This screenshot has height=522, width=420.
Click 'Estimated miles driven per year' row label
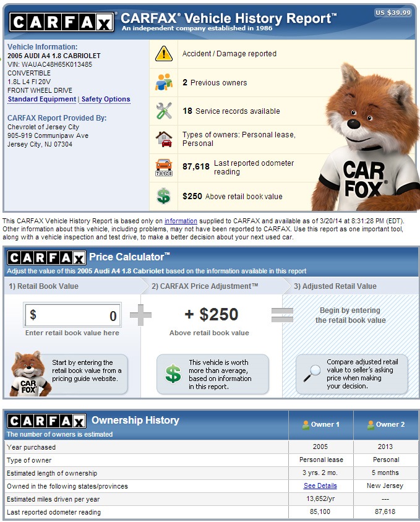[53, 499]
